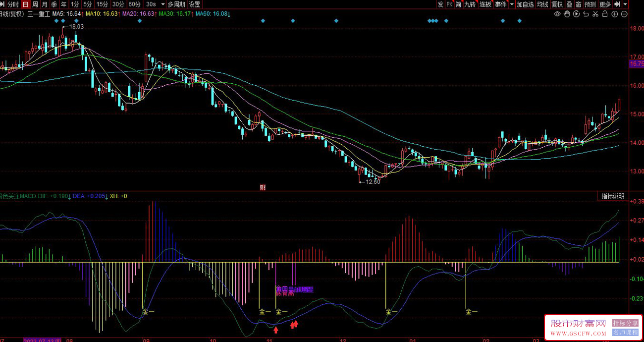The height and width of the screenshot is (342, 644).
Task: Open the PK comparison button
Action: pos(449,4)
